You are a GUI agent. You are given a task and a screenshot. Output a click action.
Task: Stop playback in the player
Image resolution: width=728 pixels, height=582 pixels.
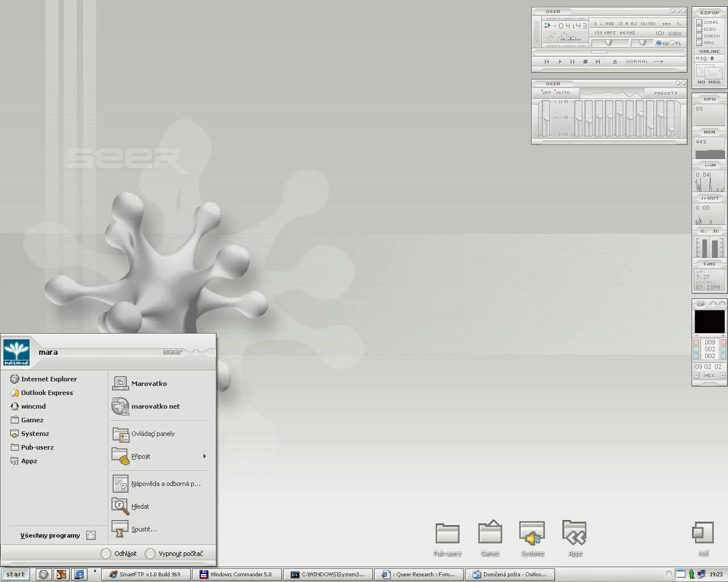[x=585, y=61]
